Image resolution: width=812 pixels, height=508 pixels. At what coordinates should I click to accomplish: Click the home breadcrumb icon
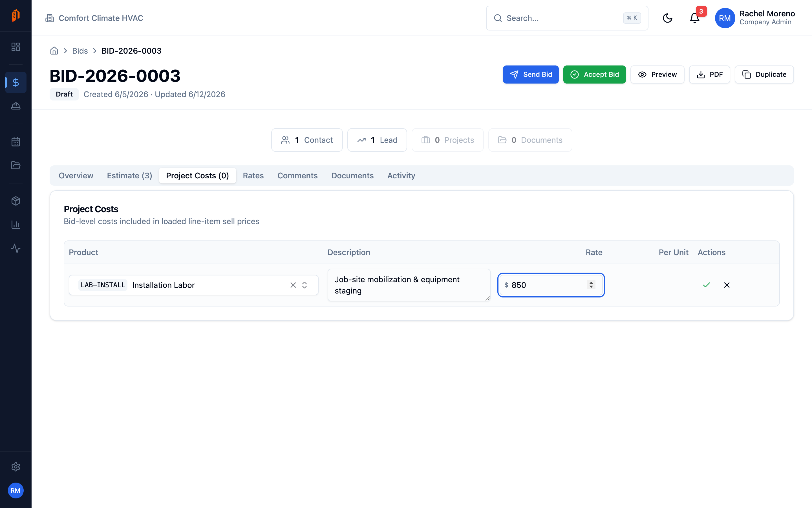tap(54, 51)
